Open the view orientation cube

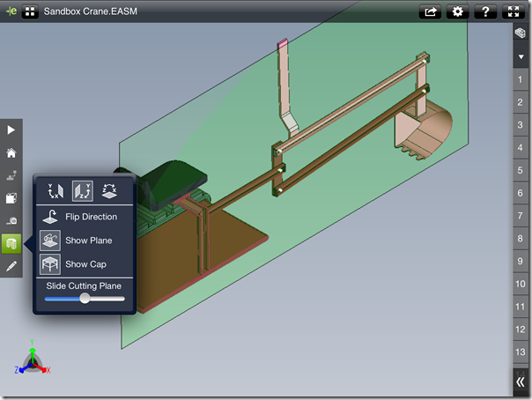point(11,198)
